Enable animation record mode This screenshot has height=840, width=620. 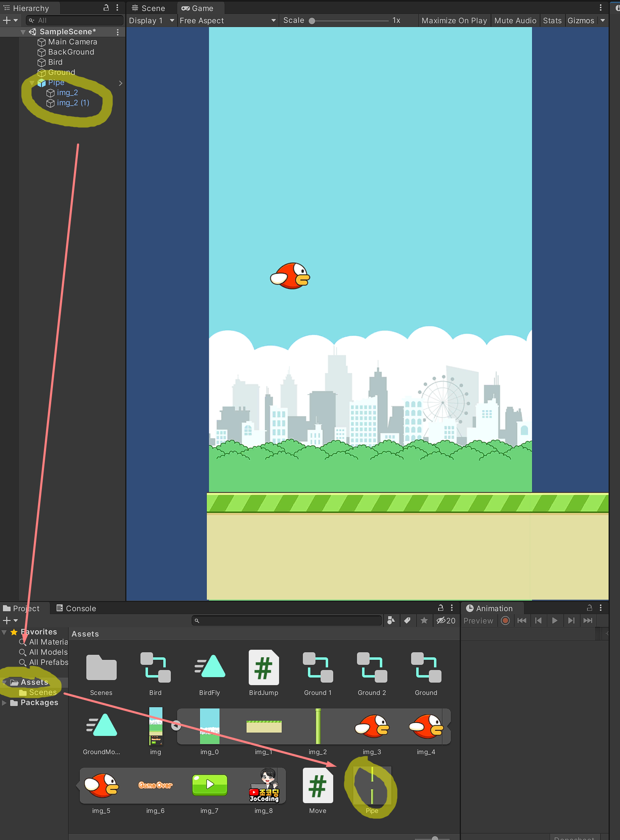pos(505,620)
